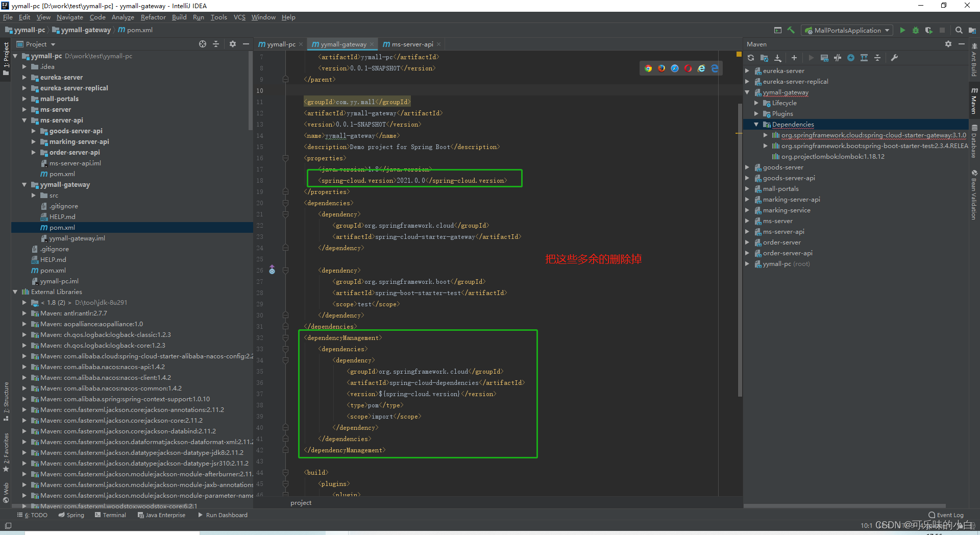This screenshot has width=980, height=535.
Task: Open Maven Settings wrench icon
Action: click(x=894, y=58)
